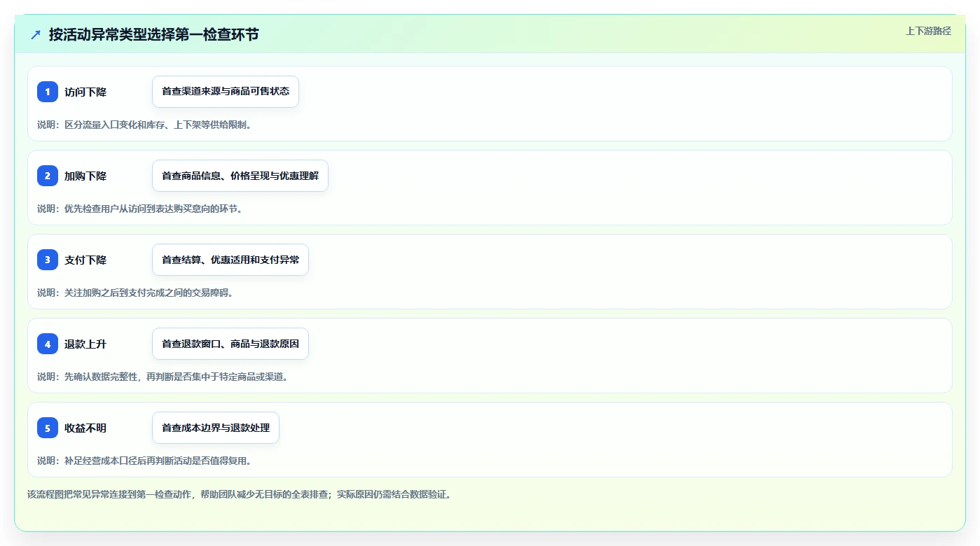Click the 访问下降 label

pos(85,92)
